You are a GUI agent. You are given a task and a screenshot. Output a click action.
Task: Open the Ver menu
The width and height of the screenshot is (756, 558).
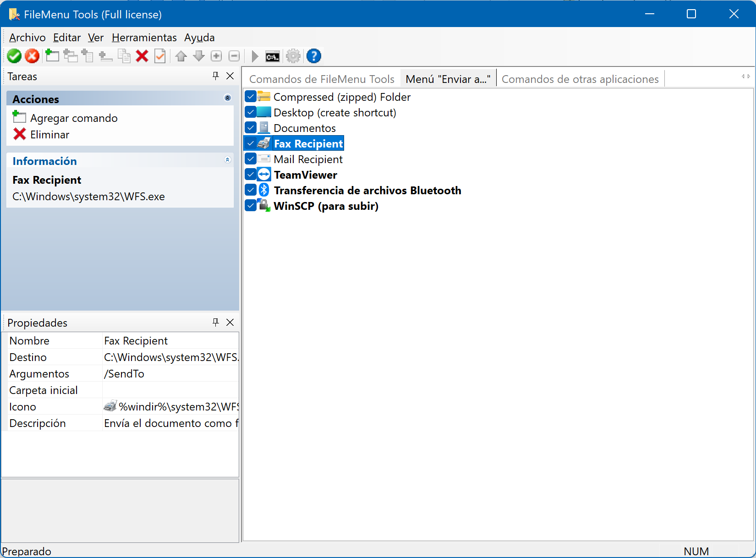96,38
